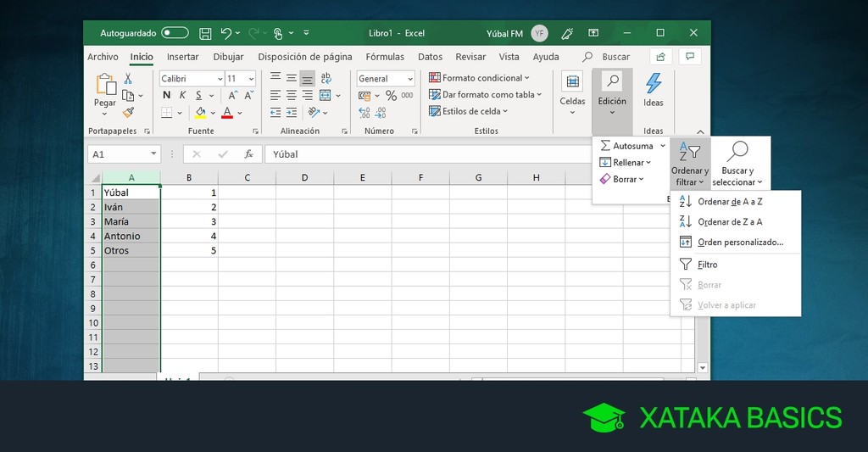Toggle italic (K) formatting

(181, 95)
